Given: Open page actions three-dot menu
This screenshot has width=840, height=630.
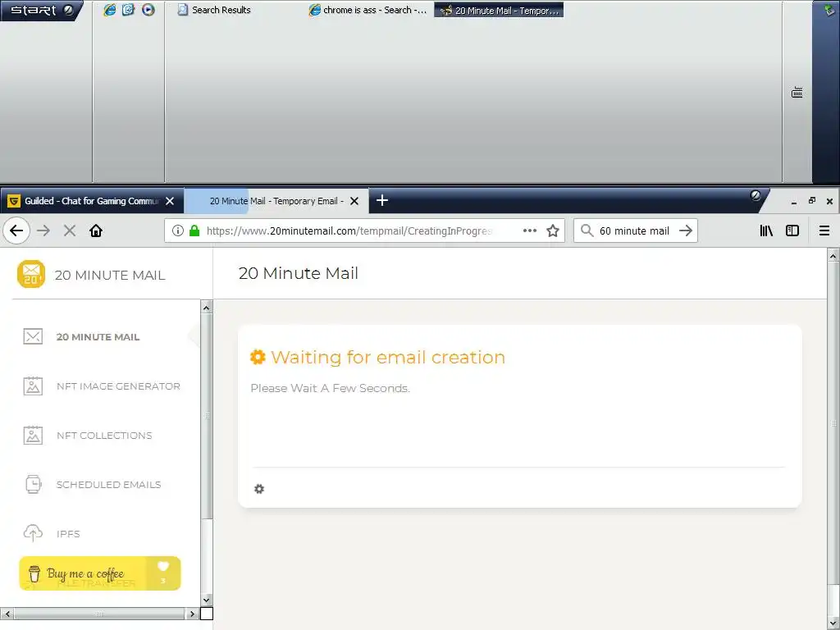Looking at the screenshot, I should click(530, 231).
